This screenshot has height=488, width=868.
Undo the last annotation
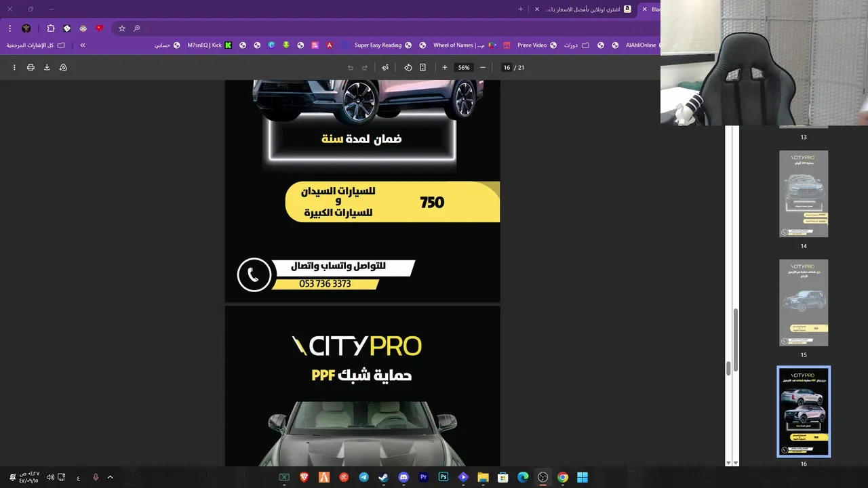coord(350,67)
